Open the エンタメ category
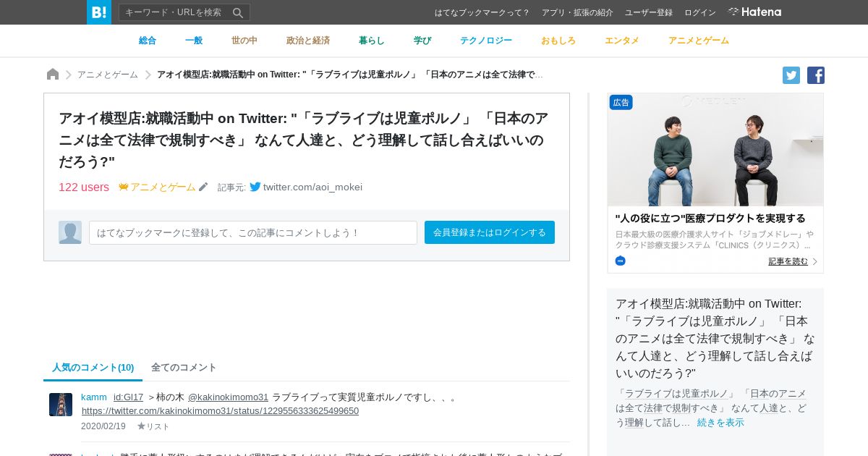The image size is (868, 456). tap(622, 41)
